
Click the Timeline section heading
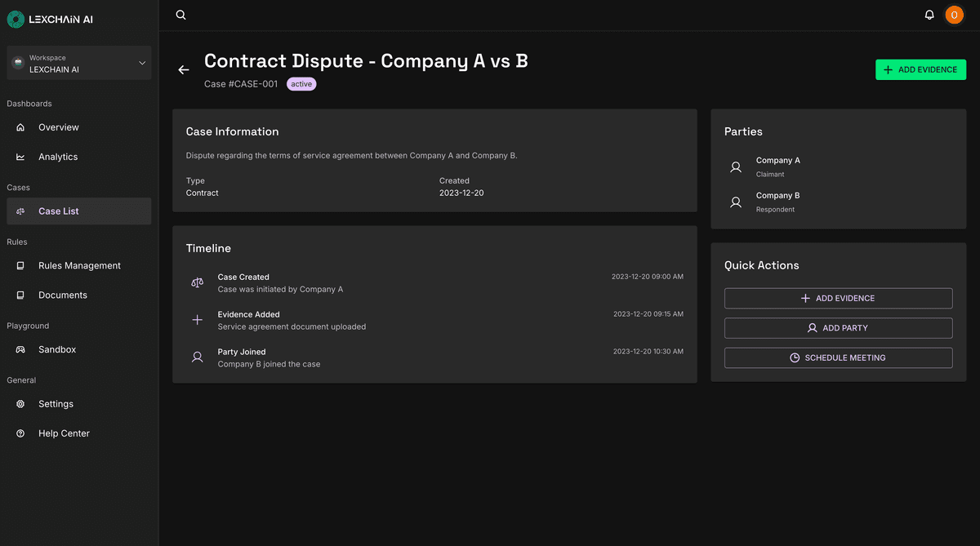[208, 248]
